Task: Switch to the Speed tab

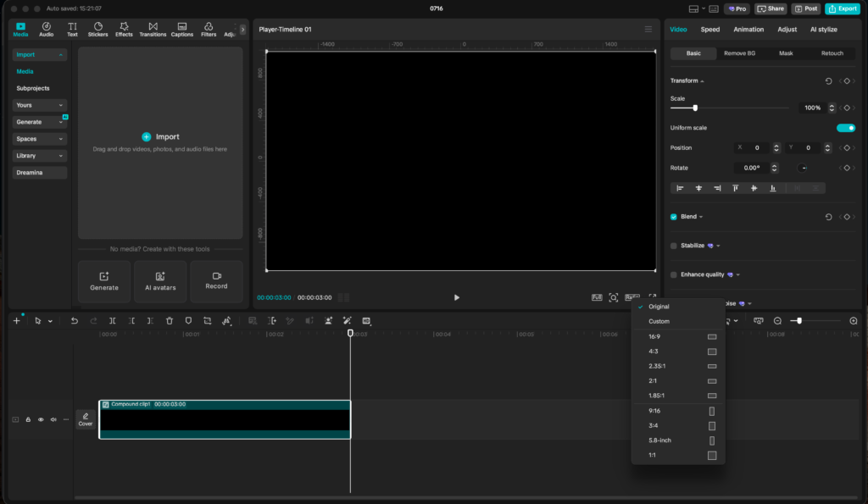Action: (710, 30)
